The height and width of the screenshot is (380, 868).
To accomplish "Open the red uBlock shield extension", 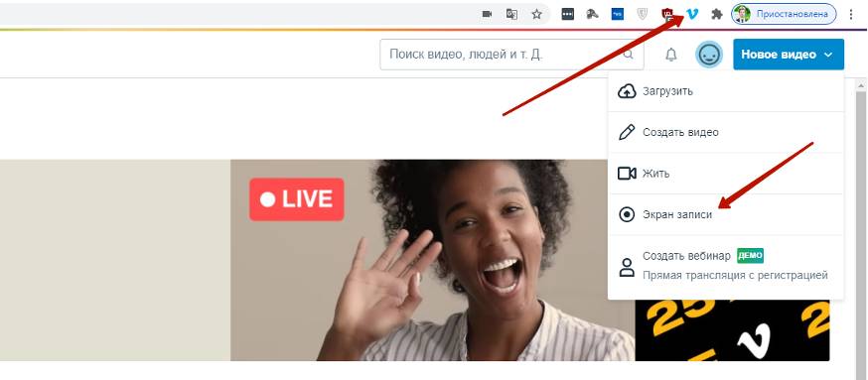I will click(667, 15).
